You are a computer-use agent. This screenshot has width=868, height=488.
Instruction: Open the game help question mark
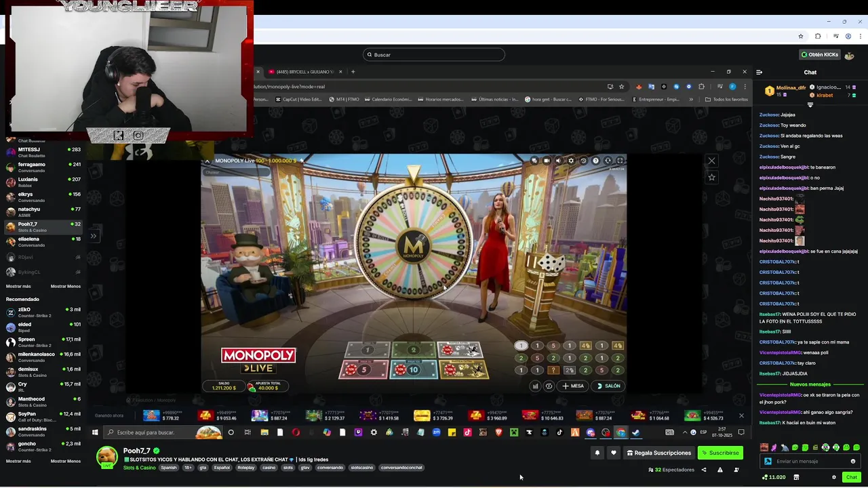pyautogui.click(x=595, y=161)
